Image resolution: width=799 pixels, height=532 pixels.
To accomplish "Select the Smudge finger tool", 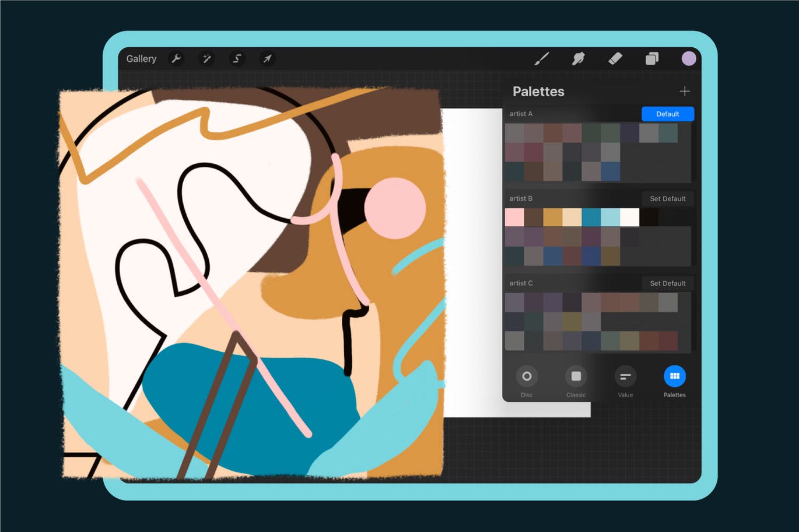I will [x=578, y=58].
